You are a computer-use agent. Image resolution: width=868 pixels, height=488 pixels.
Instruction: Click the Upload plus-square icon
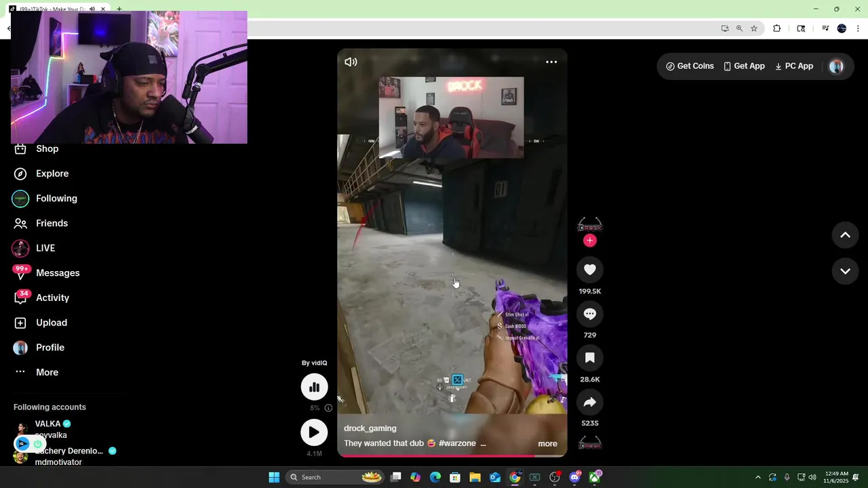20,323
